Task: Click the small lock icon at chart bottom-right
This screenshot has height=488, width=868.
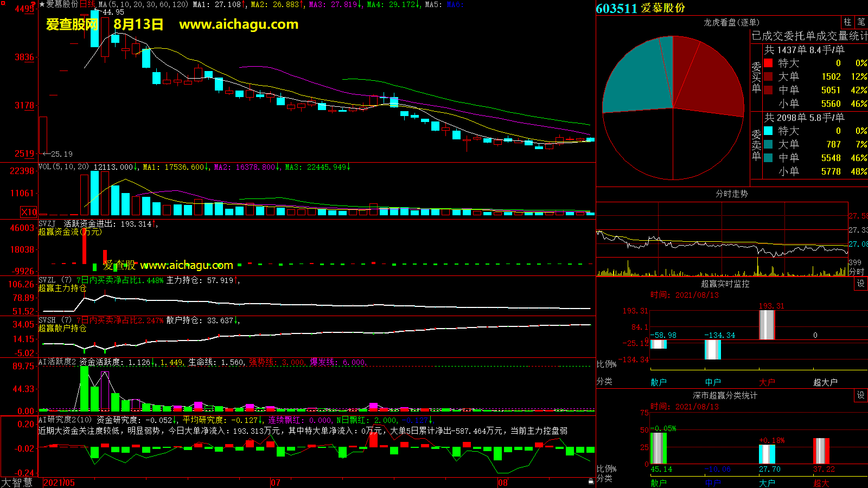Action: coord(591,481)
